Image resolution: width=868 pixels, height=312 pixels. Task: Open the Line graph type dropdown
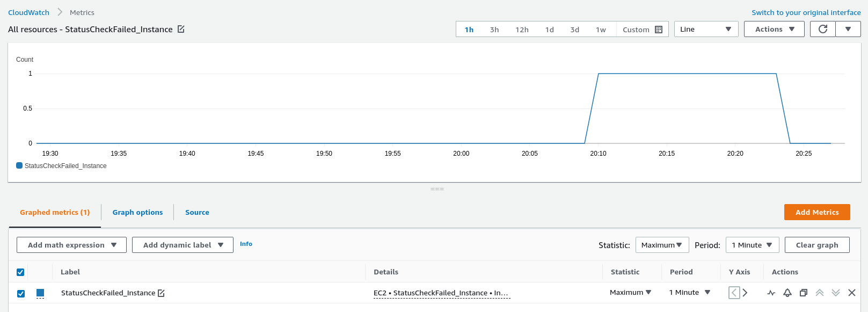pos(705,29)
